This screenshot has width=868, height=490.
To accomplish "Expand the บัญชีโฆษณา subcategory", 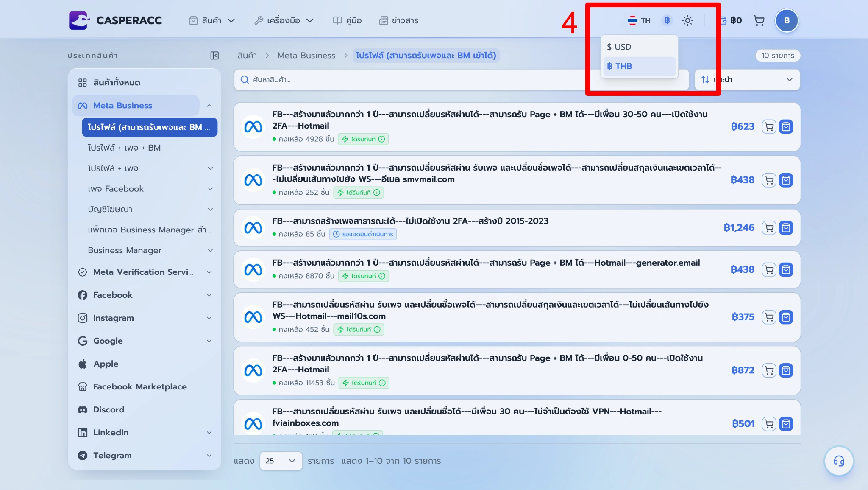I will 210,210.
